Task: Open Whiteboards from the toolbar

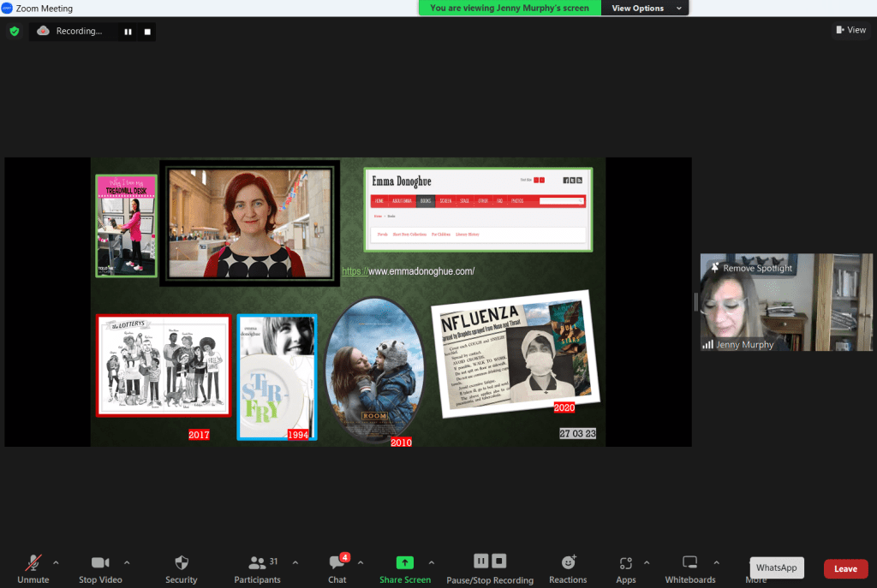Action: point(689,563)
